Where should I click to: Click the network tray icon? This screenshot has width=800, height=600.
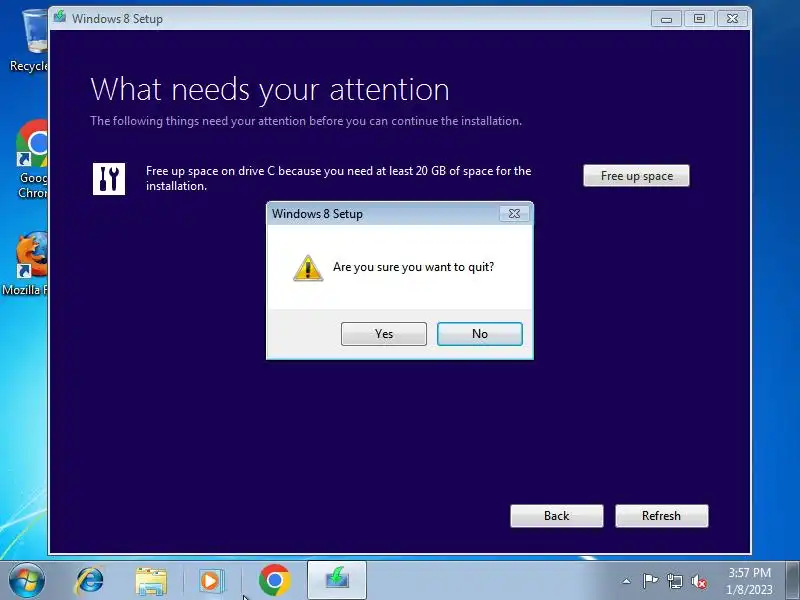(x=674, y=581)
